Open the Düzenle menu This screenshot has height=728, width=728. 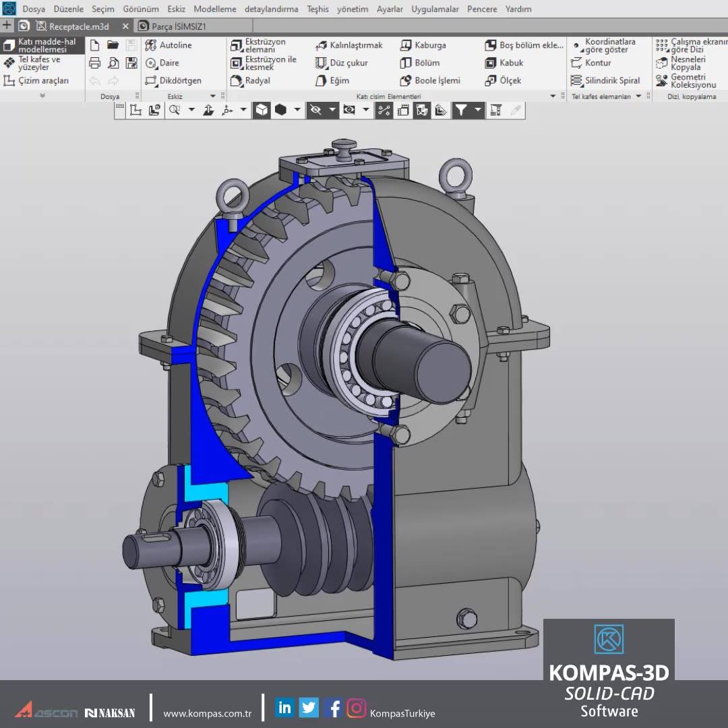coord(69,9)
